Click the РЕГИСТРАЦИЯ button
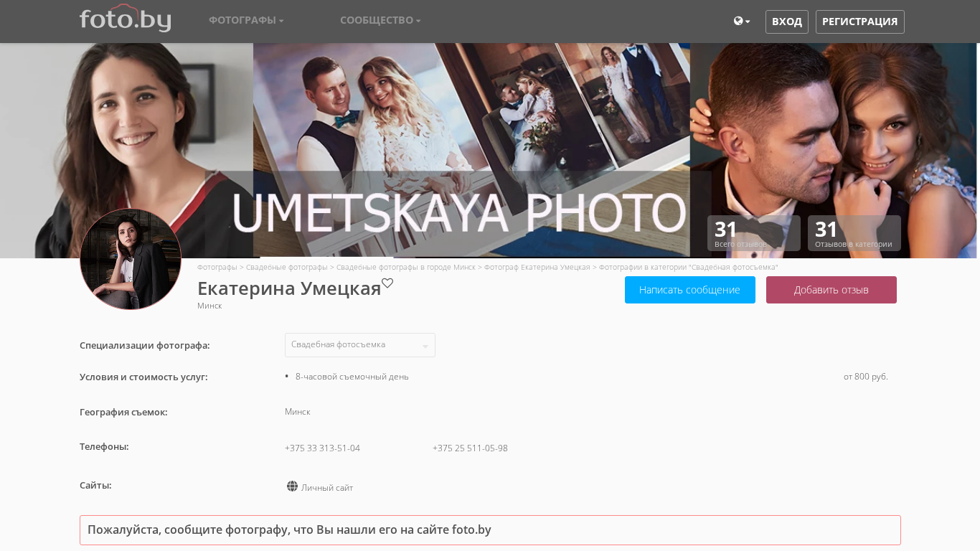Image resolution: width=980 pixels, height=551 pixels. coord(860,22)
